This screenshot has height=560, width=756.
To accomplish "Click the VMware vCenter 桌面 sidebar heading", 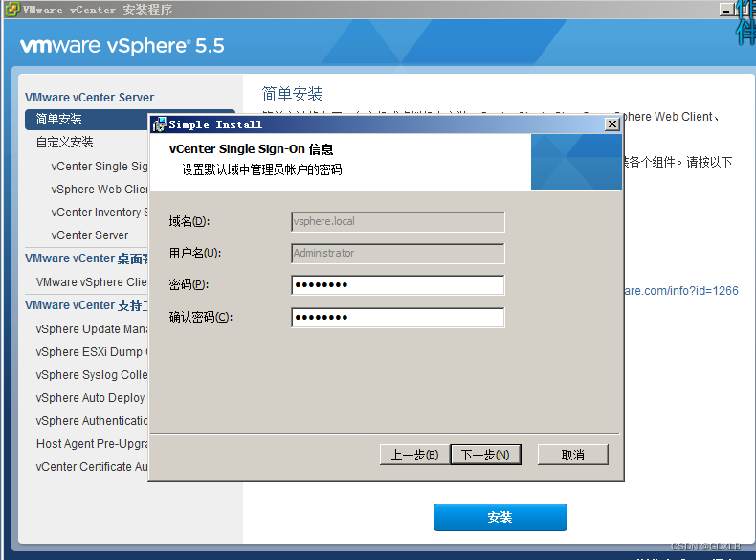I will pos(87,258).
